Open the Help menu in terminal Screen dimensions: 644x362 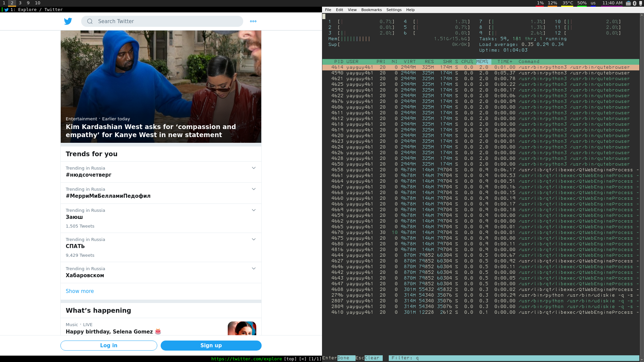click(x=410, y=10)
